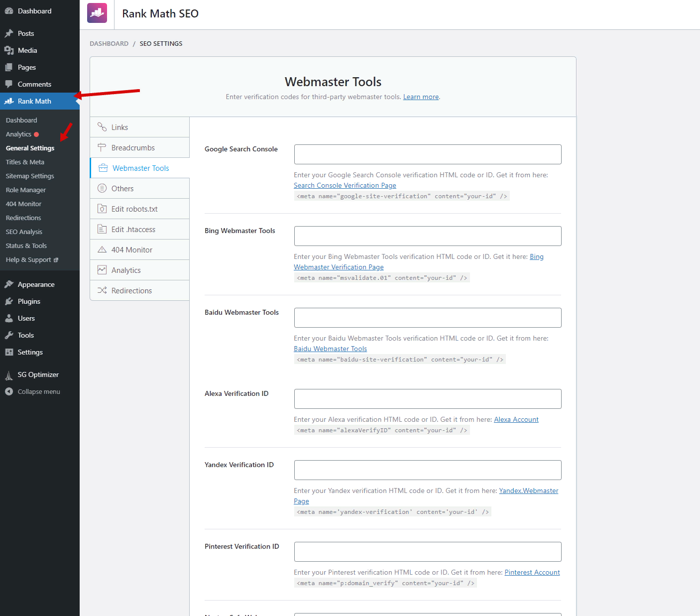
Task: Click the Breadcrumbs signpost icon
Action: [102, 147]
